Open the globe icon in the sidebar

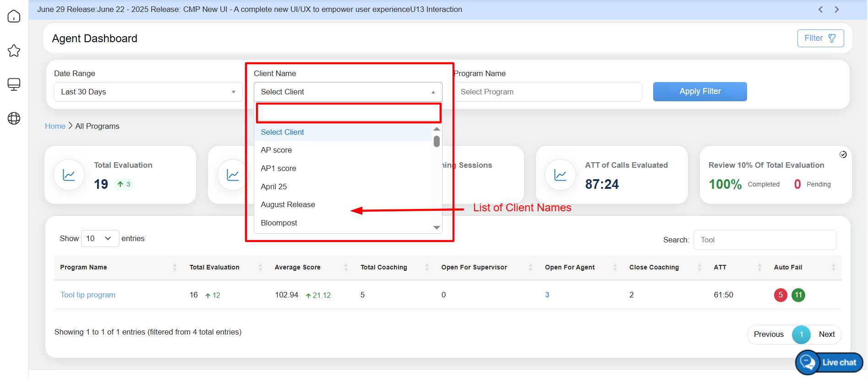pos(14,118)
